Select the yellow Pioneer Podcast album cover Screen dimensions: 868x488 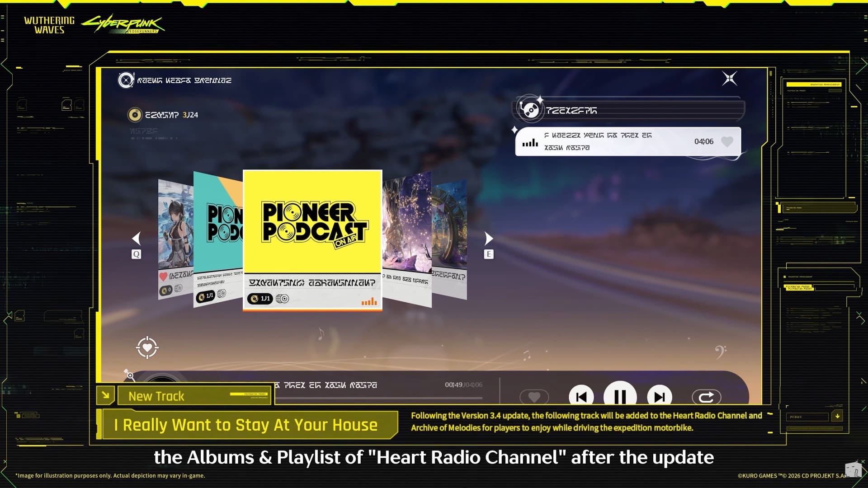tap(312, 222)
